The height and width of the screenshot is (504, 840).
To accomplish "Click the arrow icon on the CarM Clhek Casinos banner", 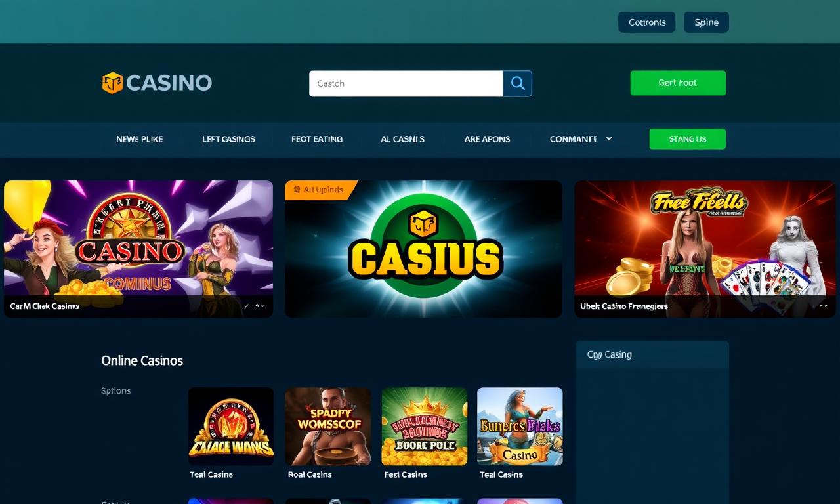I will [255, 306].
